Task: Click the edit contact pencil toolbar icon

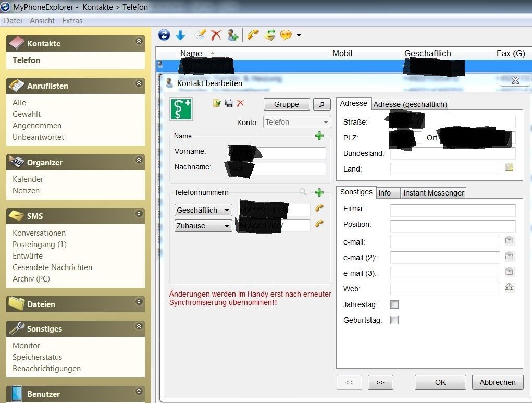Action: pos(200,35)
